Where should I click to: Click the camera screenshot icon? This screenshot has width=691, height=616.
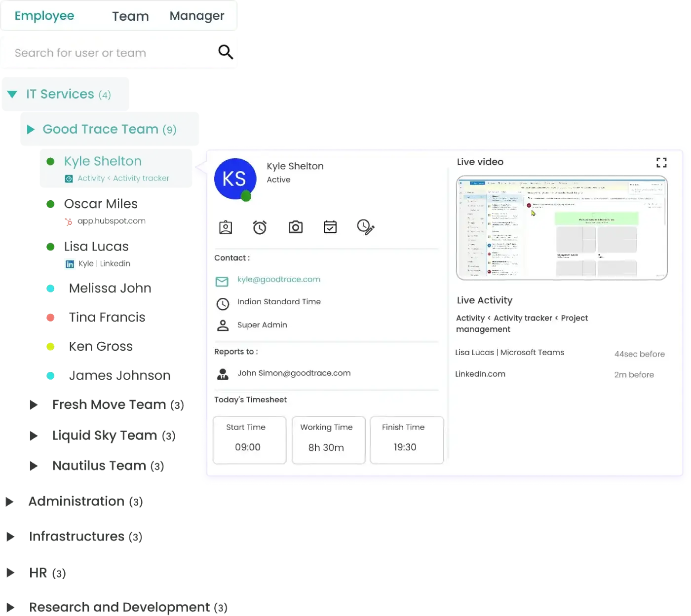pos(295,227)
